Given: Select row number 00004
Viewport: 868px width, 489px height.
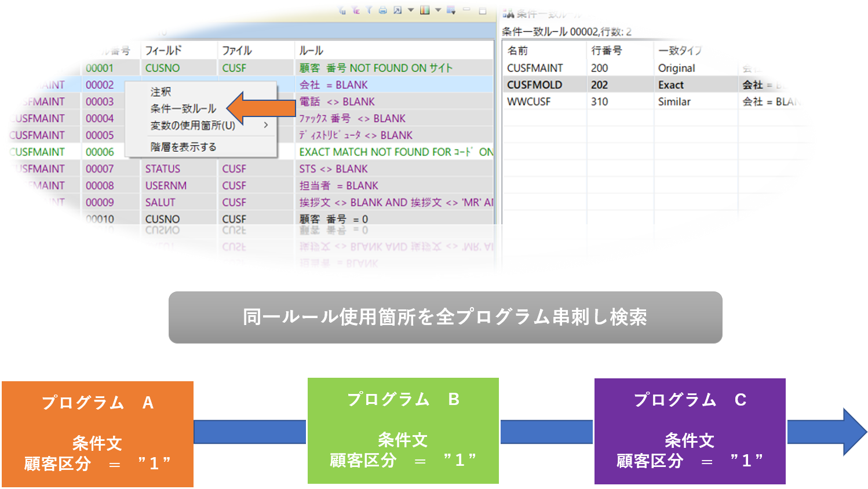Looking at the screenshot, I should coord(100,118).
